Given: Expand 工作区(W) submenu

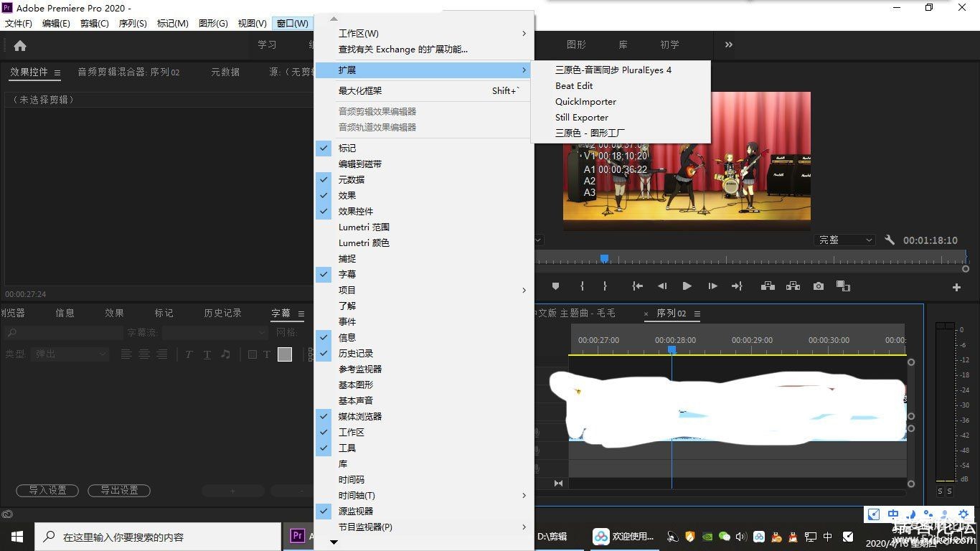Looking at the screenshot, I should (x=424, y=33).
